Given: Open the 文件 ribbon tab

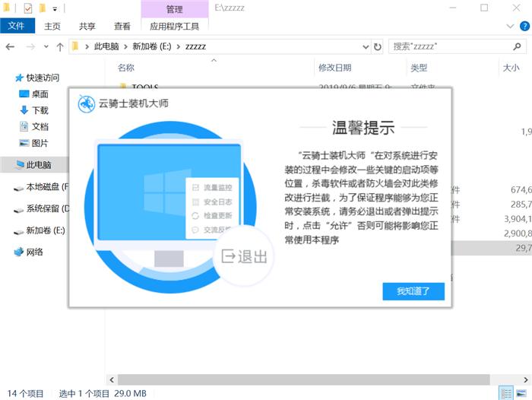Looking at the screenshot, I should coord(17,26).
